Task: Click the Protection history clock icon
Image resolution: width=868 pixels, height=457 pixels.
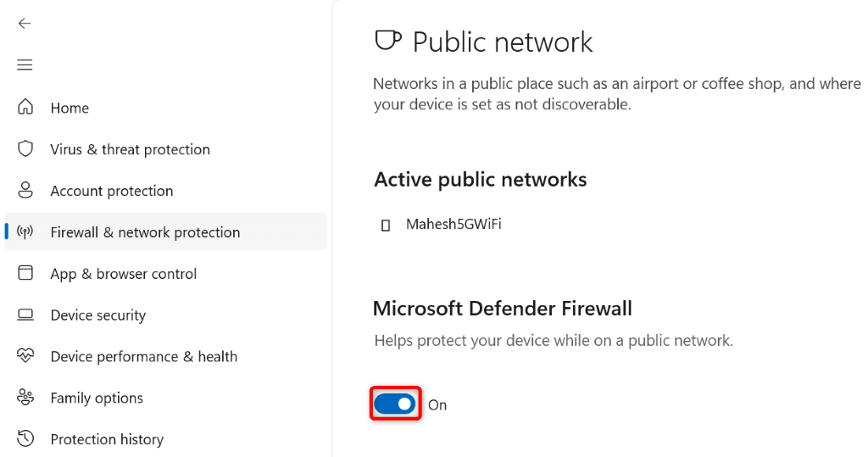Action: [x=25, y=438]
